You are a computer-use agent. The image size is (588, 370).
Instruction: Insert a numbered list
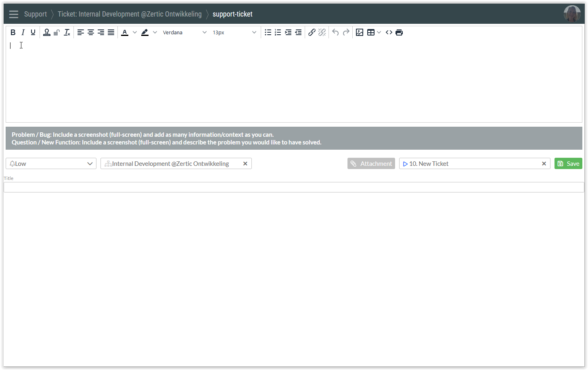tap(278, 32)
